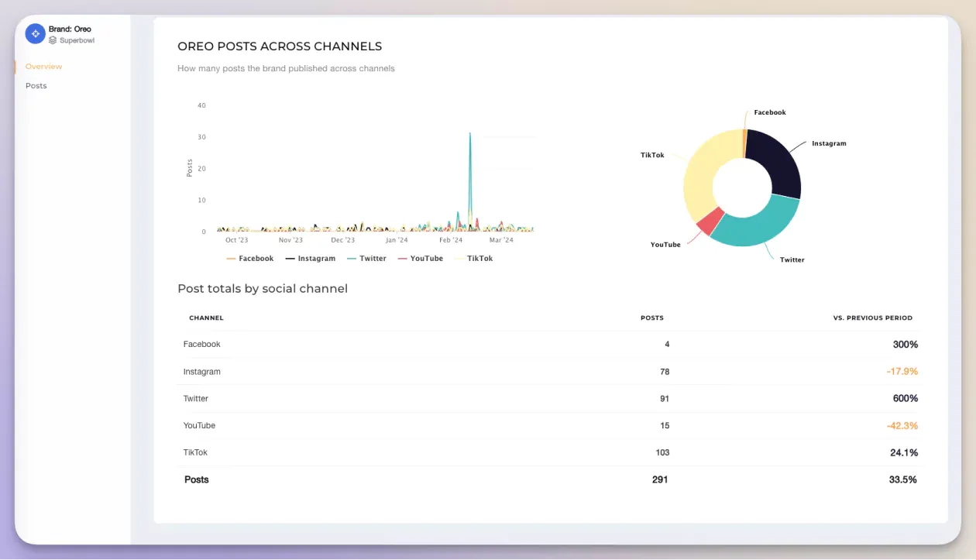Select the Twitter row in table
The image size is (976, 560).
[550, 399]
